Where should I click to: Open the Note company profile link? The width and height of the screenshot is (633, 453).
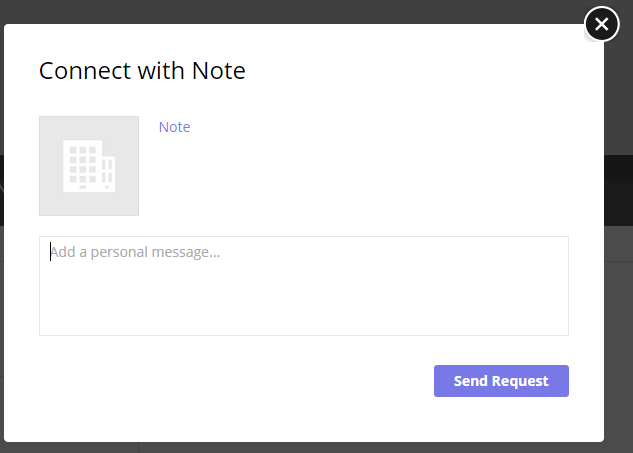coord(174,127)
